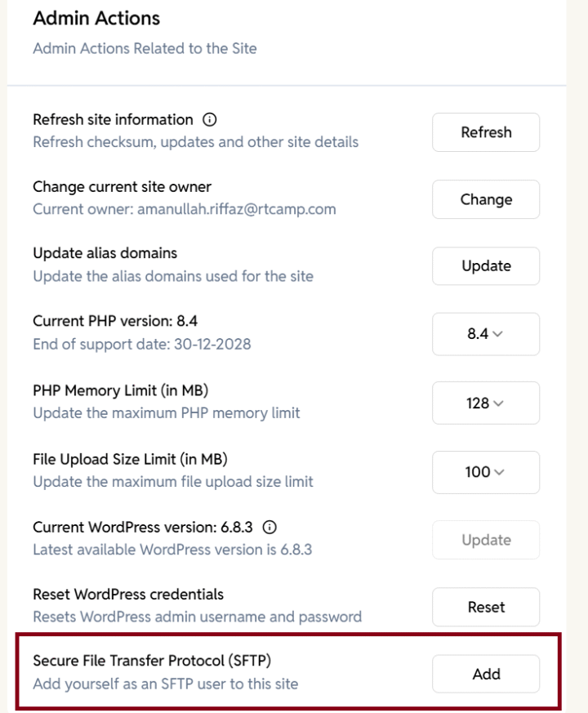Click 'Add yourself as an SFTP user' description
This screenshot has width=588, height=713.
point(165,684)
